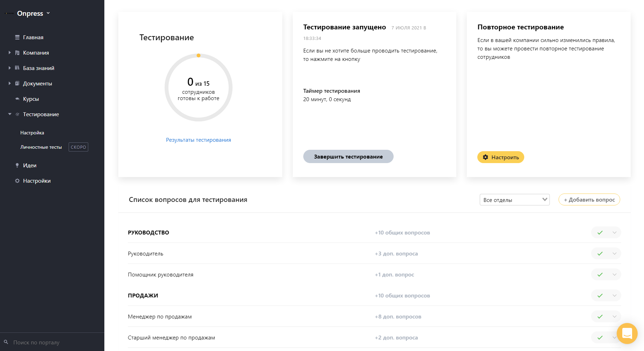Image resolution: width=644 pixels, height=351 pixels.
Task: Open the Результаты тестирования link
Action: [x=198, y=140]
